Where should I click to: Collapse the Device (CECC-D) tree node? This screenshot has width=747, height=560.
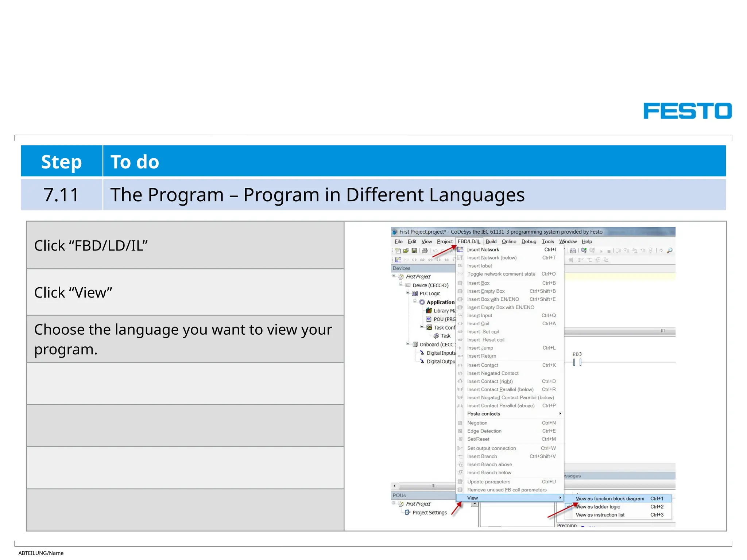coord(400,284)
